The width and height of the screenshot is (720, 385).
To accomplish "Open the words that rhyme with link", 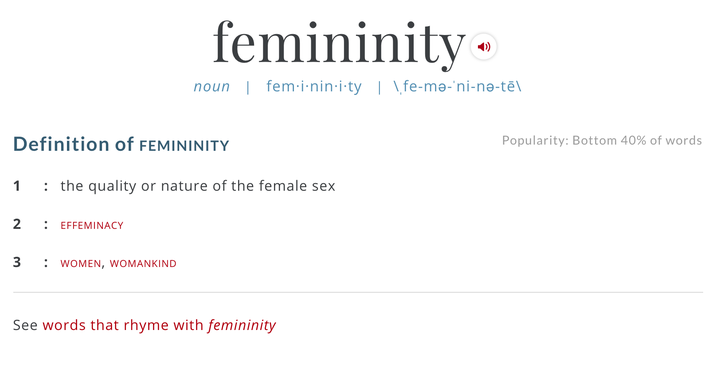I will [159, 325].
